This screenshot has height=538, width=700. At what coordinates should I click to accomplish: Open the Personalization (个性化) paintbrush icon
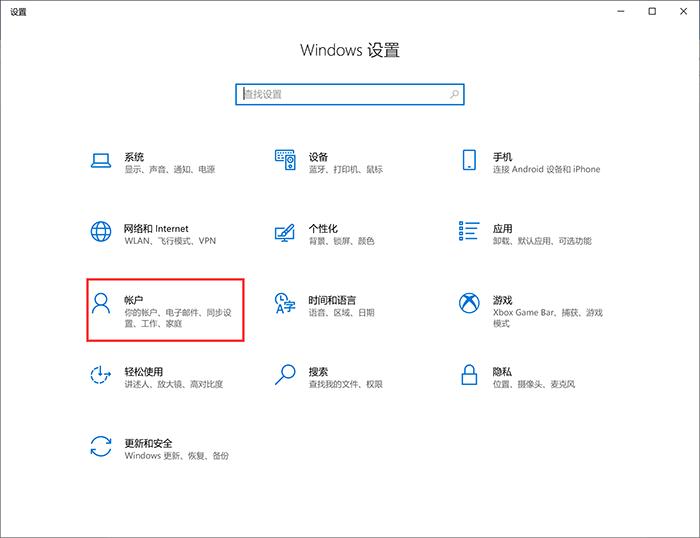pyautogui.click(x=285, y=232)
